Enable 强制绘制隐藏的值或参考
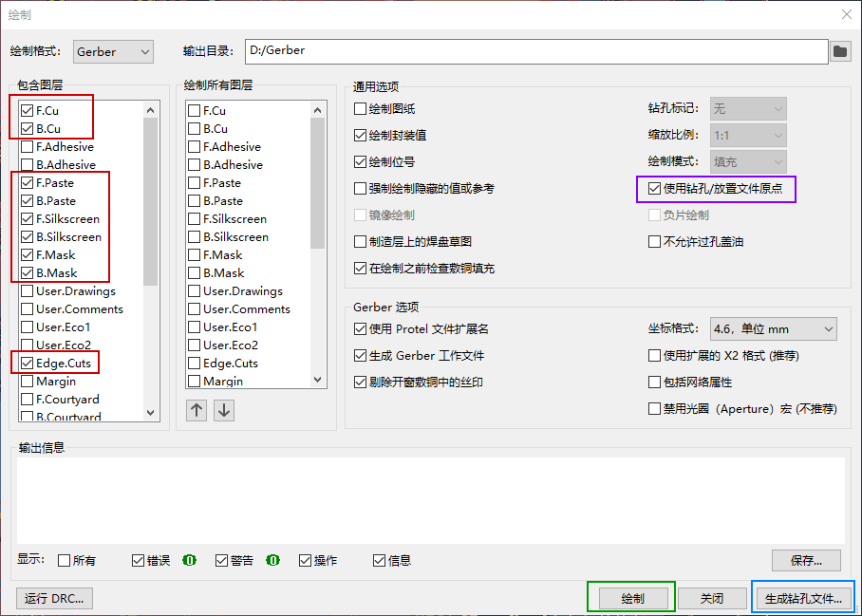Image resolution: width=862 pixels, height=616 pixels. tap(360, 189)
